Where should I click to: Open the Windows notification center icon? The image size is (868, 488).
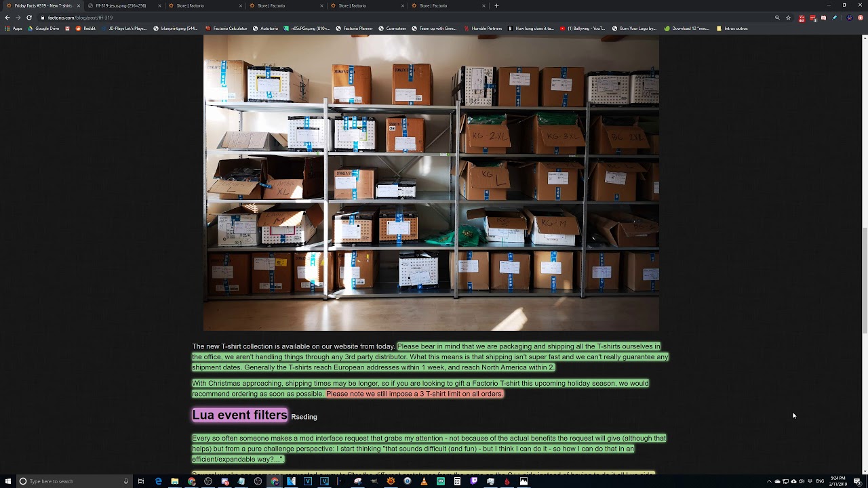857,481
